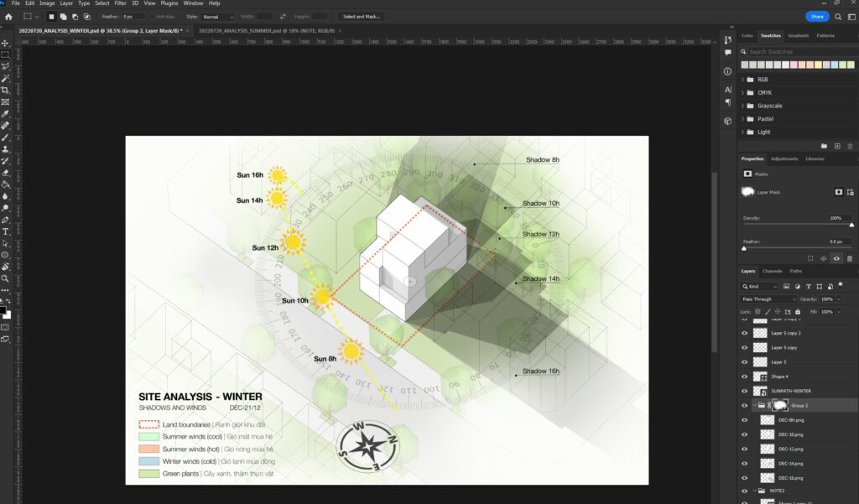859x504 pixels.
Task: Collapse the Group 2 layer group
Action: click(753, 405)
